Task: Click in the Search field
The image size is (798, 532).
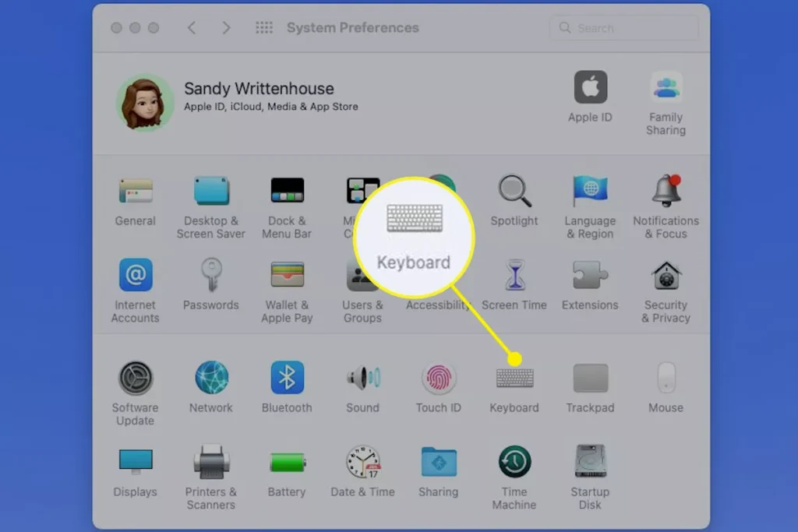Action: (x=624, y=28)
